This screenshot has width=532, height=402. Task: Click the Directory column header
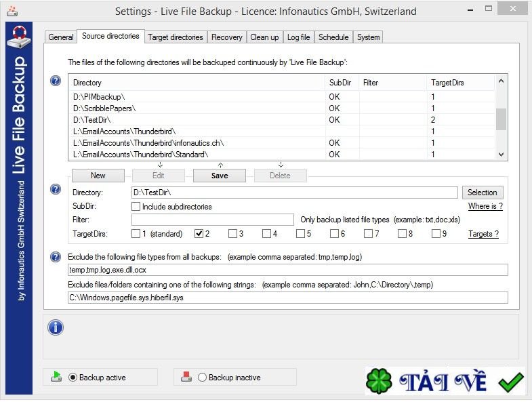[197, 83]
